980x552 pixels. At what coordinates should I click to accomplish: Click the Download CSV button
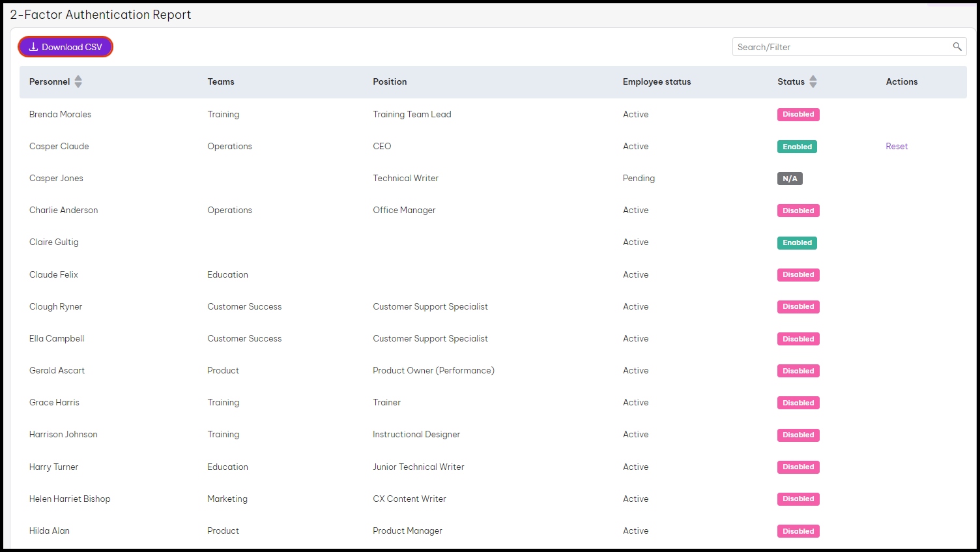(x=65, y=47)
